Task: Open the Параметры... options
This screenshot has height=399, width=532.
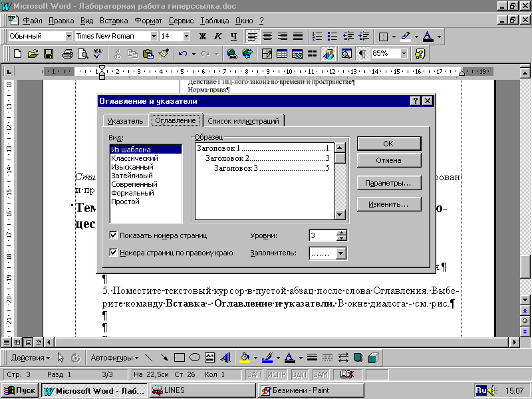Action: tap(389, 183)
